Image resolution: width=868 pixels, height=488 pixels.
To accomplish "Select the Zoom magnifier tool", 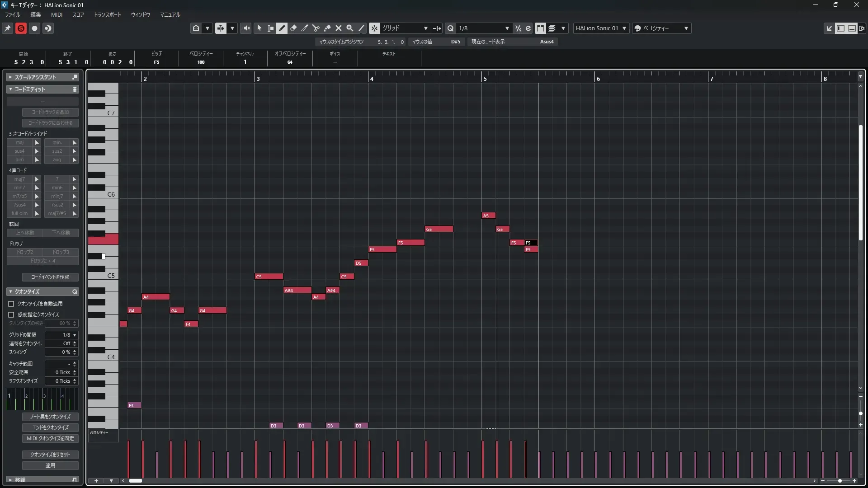I will pos(350,28).
